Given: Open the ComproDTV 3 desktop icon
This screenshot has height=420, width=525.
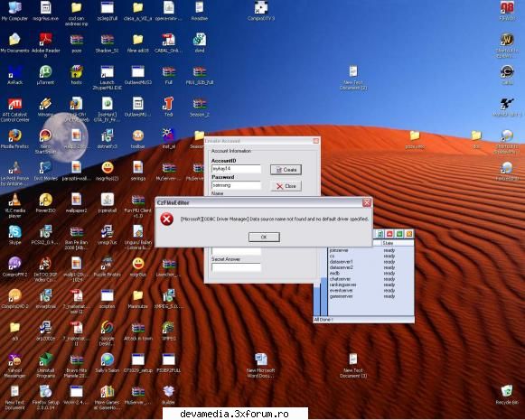Looking at the screenshot, I should click(x=261, y=11).
